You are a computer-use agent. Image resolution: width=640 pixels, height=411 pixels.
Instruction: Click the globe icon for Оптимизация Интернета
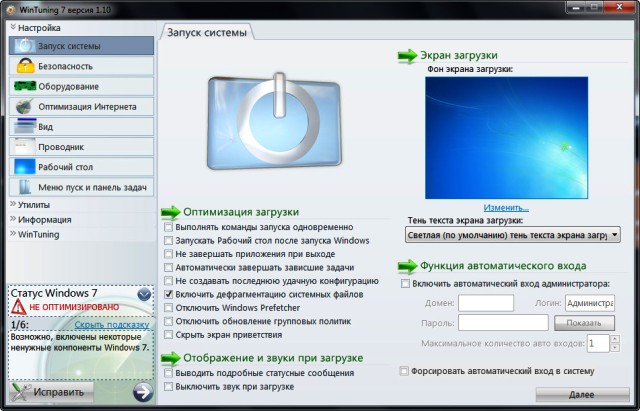(x=24, y=107)
